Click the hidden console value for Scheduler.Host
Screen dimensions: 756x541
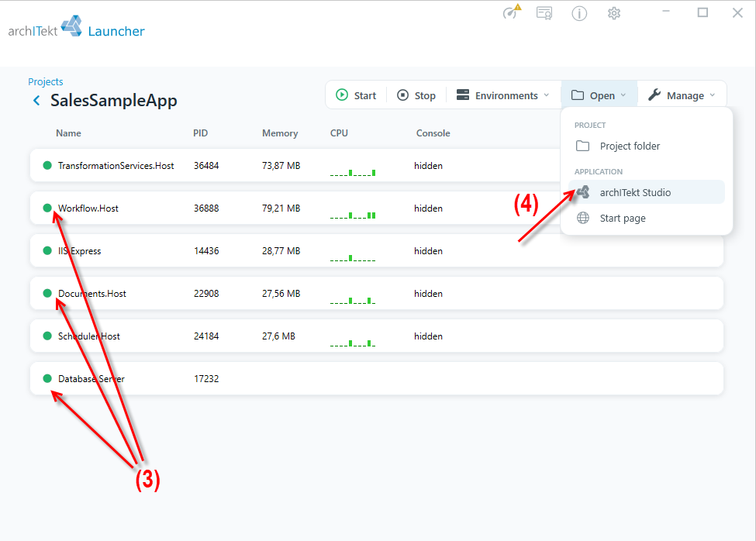click(x=428, y=336)
